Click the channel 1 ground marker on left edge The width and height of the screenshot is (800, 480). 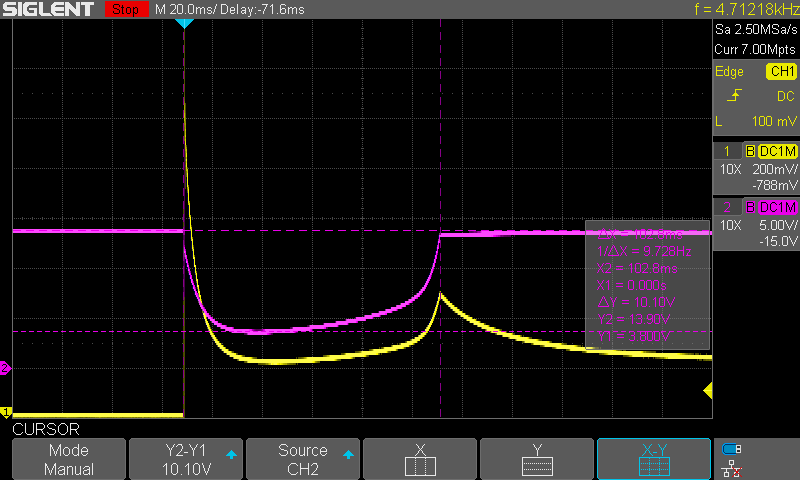(5, 412)
